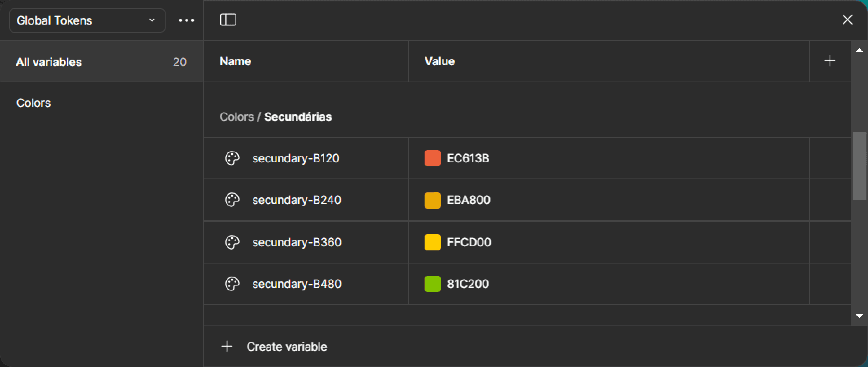Click the plus icon to add a mode column
This screenshot has height=367, width=868.
830,61
